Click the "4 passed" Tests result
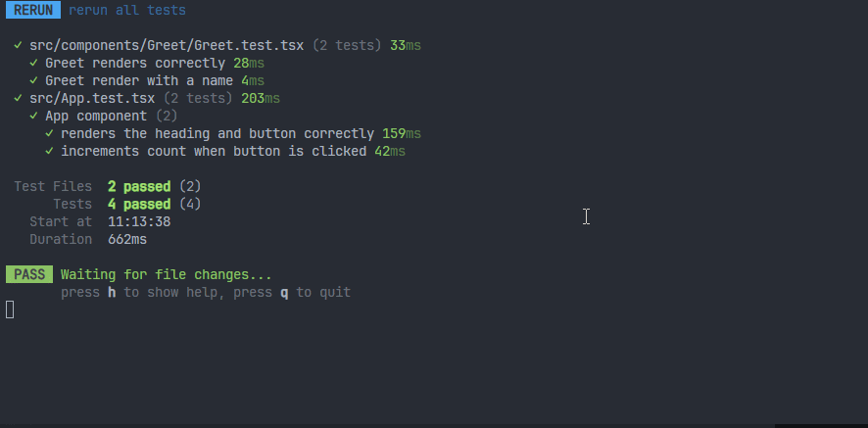The image size is (868, 428). 139,204
